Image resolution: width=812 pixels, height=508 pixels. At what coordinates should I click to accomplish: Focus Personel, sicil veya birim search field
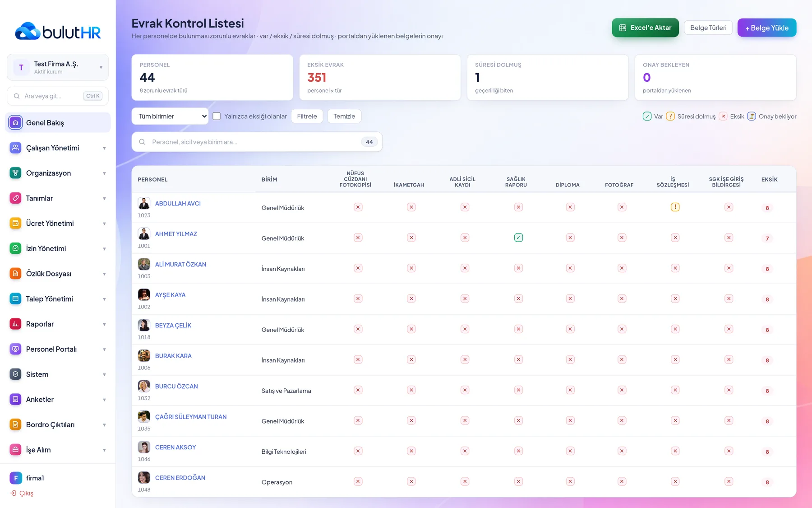click(x=257, y=142)
